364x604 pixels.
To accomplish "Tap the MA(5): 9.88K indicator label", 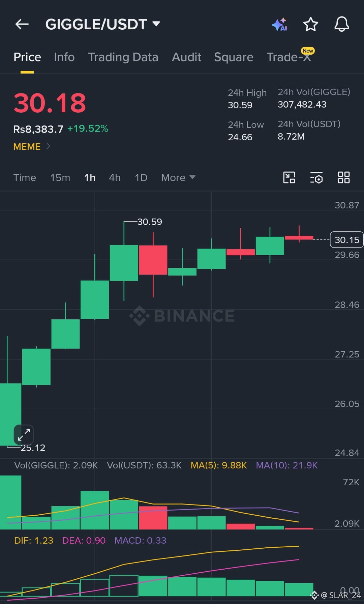I will pos(219,465).
